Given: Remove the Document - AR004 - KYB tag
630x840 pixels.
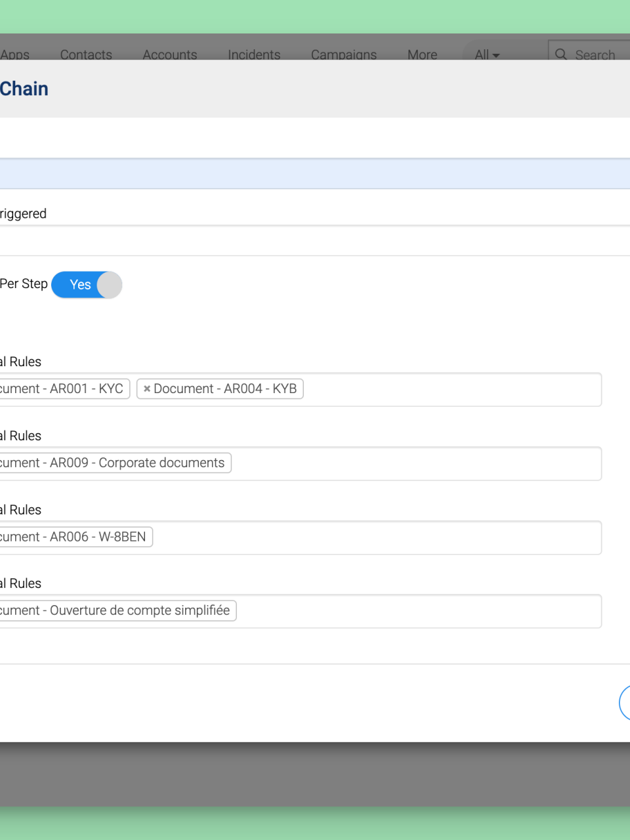Looking at the screenshot, I should click(x=147, y=389).
